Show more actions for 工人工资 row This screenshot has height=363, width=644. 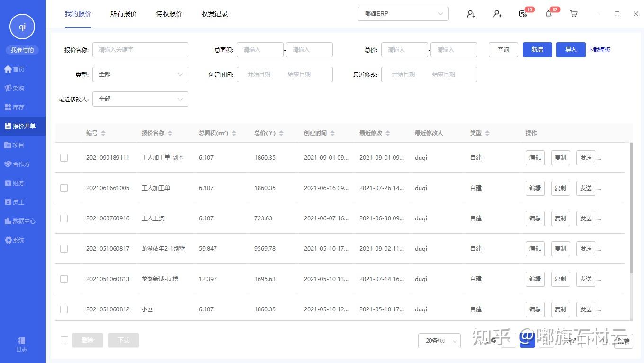pos(599,218)
